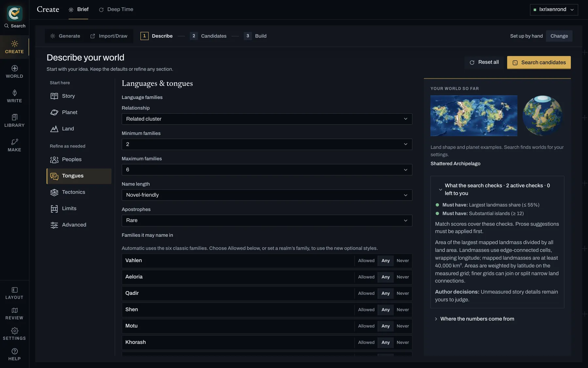Open Help question mark

[14, 355]
